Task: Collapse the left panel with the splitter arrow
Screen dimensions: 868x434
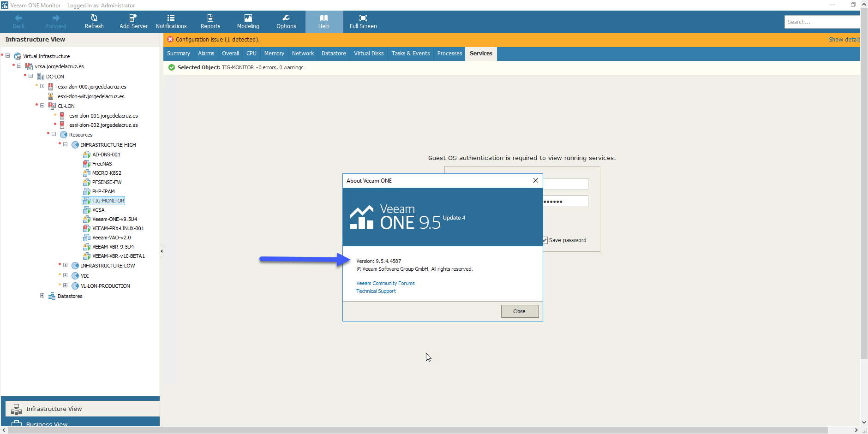Action: point(162,251)
